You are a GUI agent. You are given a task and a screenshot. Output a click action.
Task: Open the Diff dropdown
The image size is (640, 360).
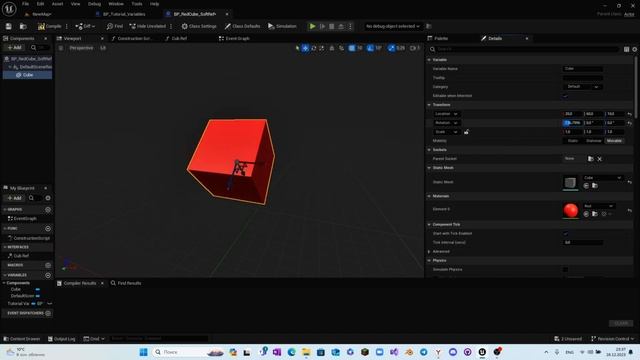85,26
